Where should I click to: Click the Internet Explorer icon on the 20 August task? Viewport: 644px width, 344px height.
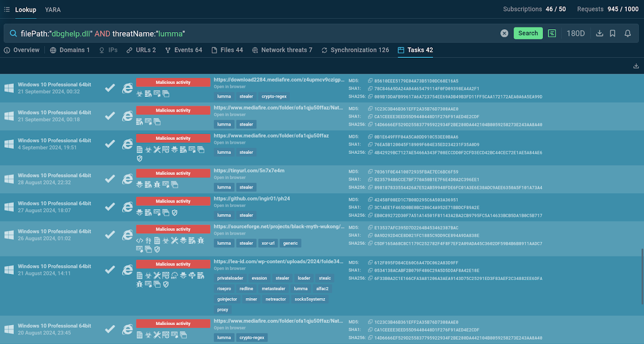point(127,329)
